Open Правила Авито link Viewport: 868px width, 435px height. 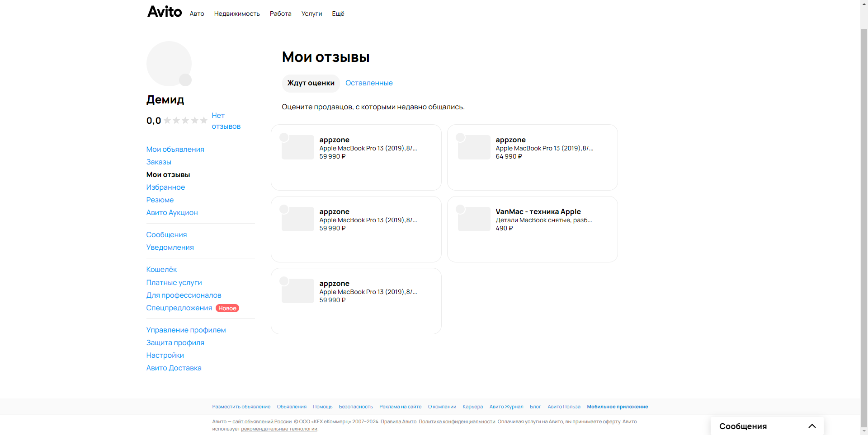(x=398, y=422)
